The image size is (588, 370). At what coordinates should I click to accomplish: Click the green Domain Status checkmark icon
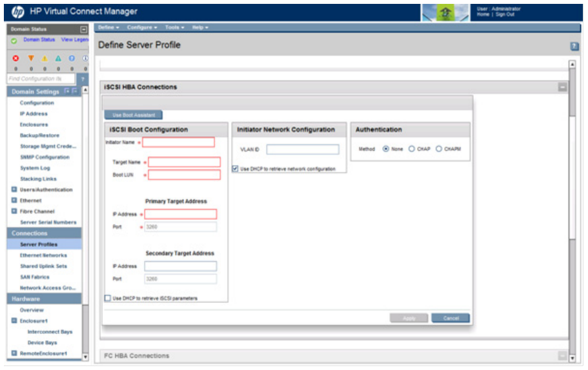(14, 41)
